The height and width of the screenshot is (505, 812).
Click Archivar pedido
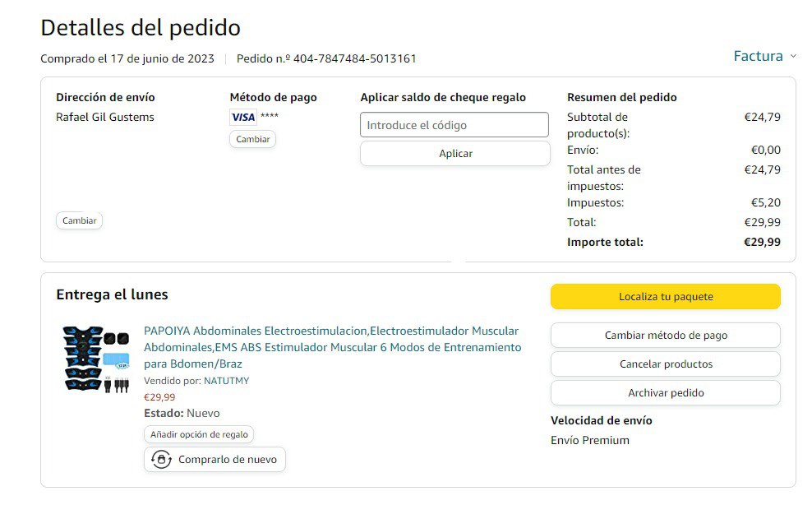click(x=665, y=393)
